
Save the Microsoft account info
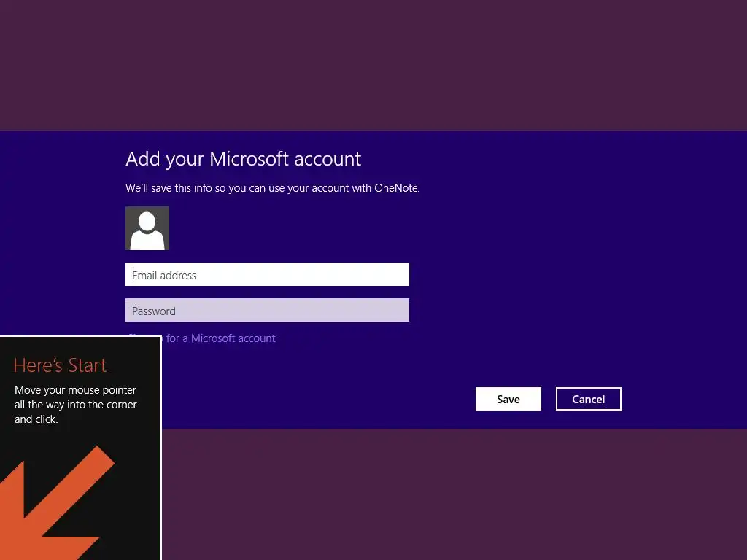click(508, 399)
